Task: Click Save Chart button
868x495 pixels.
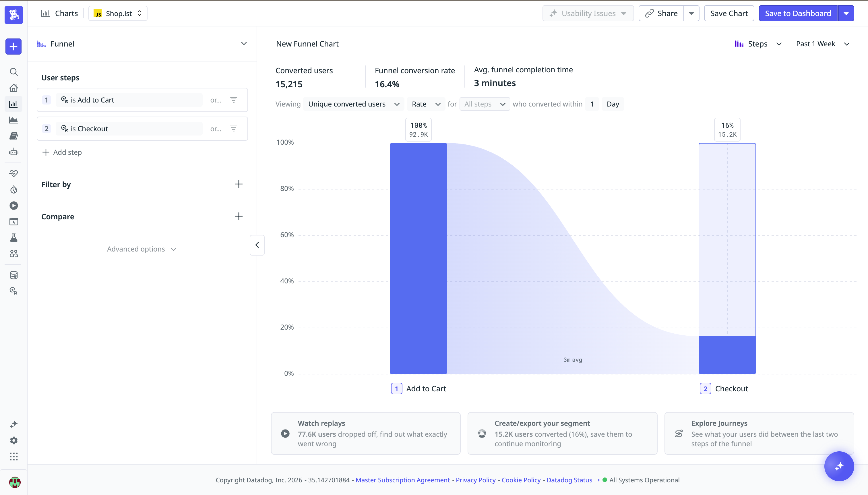Action: coord(729,13)
